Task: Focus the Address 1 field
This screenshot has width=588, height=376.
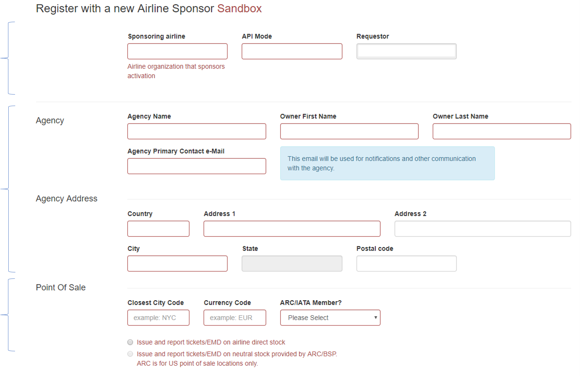Action: [x=292, y=229]
